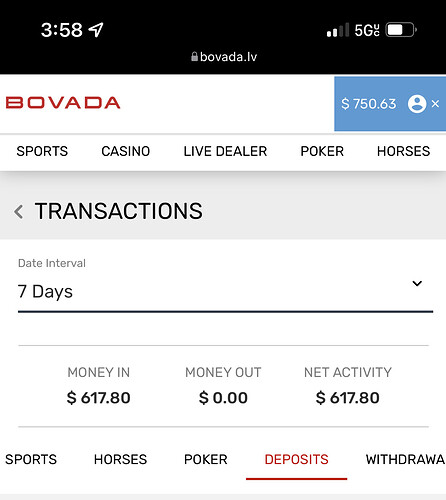Click the $750.63 balance button
This screenshot has height=500, width=446.
[369, 104]
